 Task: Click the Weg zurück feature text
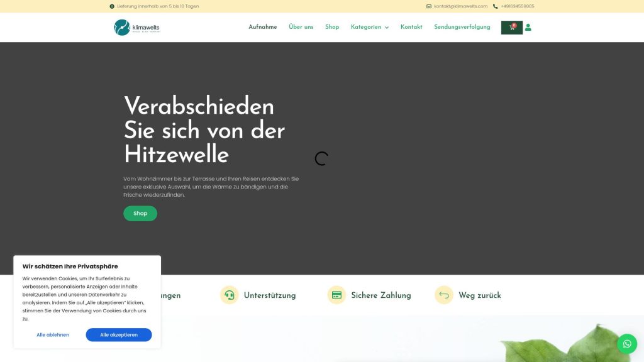[x=479, y=295]
